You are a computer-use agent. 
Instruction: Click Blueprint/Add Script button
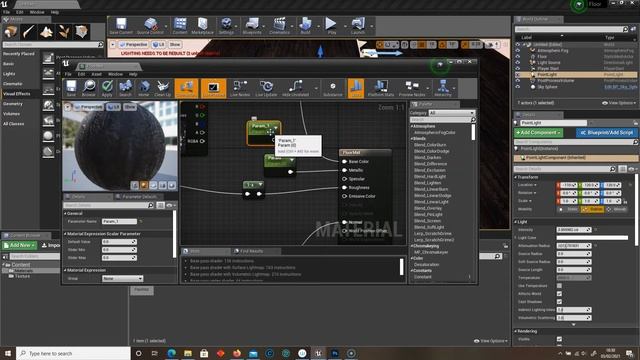(607, 133)
